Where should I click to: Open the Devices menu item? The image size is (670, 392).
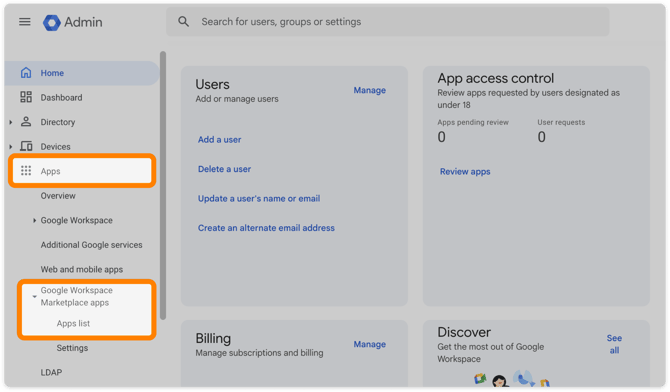pos(55,147)
